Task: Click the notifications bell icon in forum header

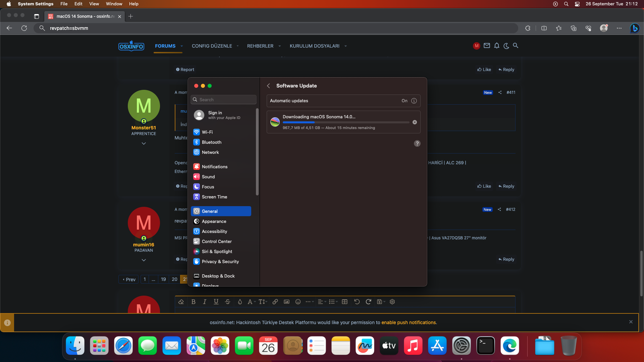Action: (x=496, y=46)
